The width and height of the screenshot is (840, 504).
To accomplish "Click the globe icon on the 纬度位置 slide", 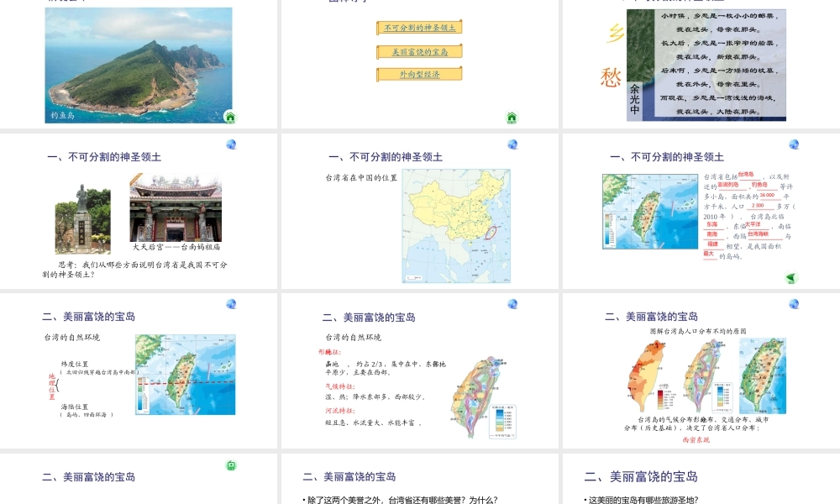I will pyautogui.click(x=231, y=304).
